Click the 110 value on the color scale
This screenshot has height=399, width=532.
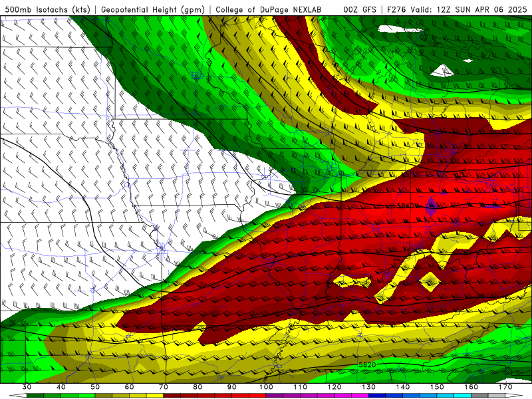click(301, 387)
